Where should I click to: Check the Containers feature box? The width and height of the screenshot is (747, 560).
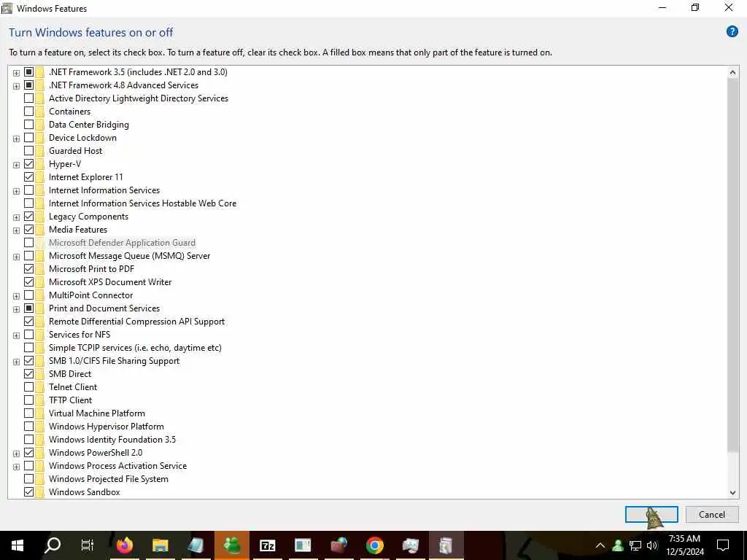[28, 112]
